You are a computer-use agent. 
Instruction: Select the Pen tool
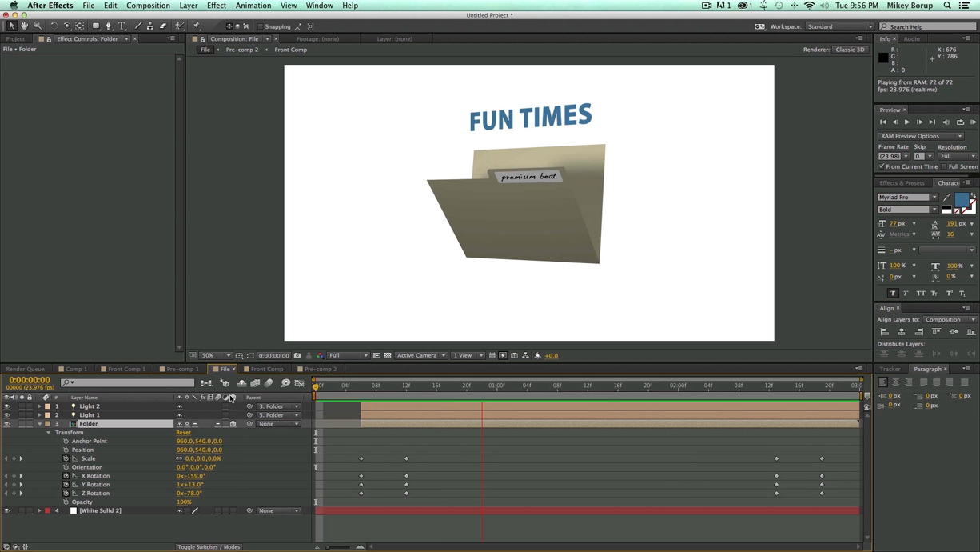pyautogui.click(x=108, y=25)
